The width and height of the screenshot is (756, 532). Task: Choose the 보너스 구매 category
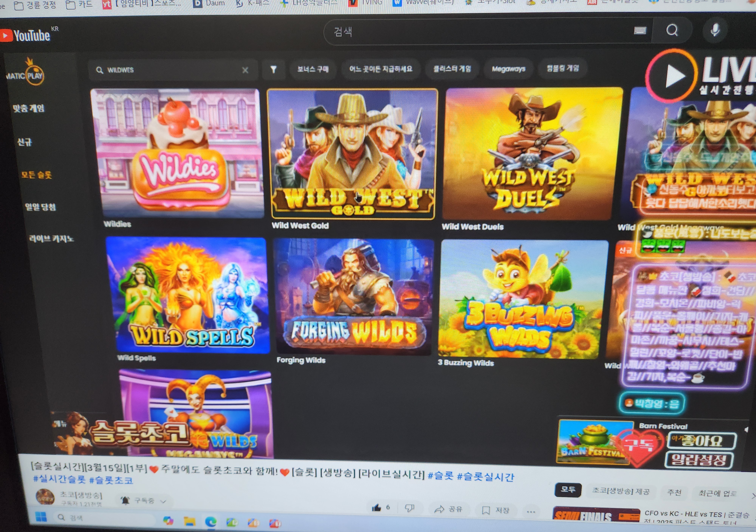tap(313, 69)
